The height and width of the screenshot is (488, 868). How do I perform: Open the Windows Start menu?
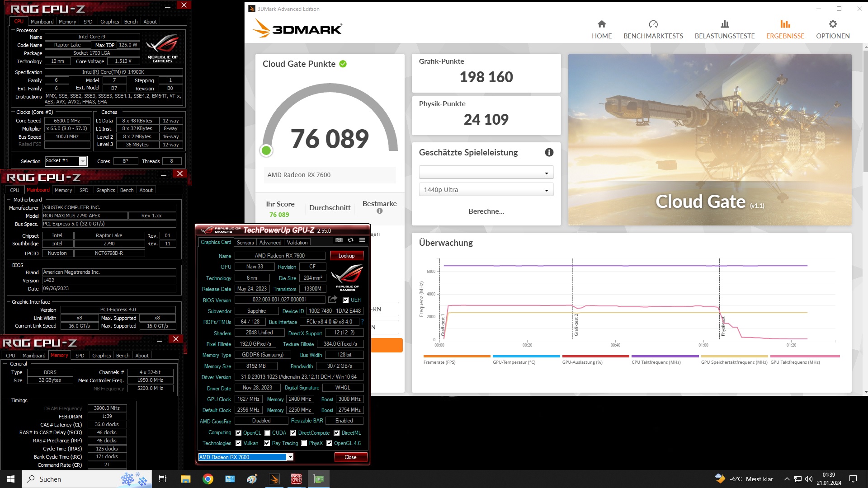click(11, 479)
